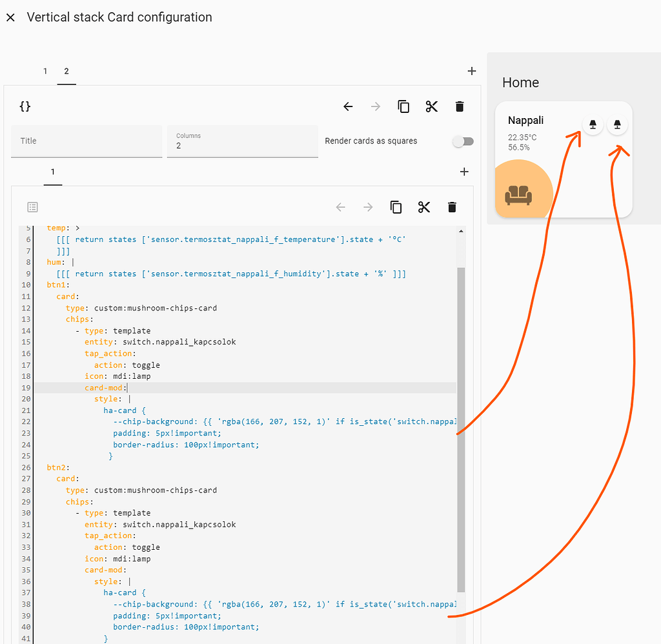
Task: Open the code editor with the {} icon
Action: 25,106
